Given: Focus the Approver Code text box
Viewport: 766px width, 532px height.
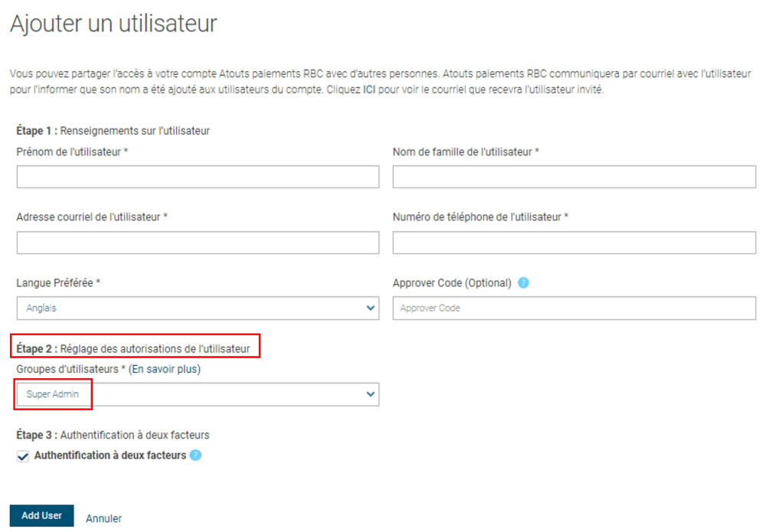Looking at the screenshot, I should pos(574,308).
